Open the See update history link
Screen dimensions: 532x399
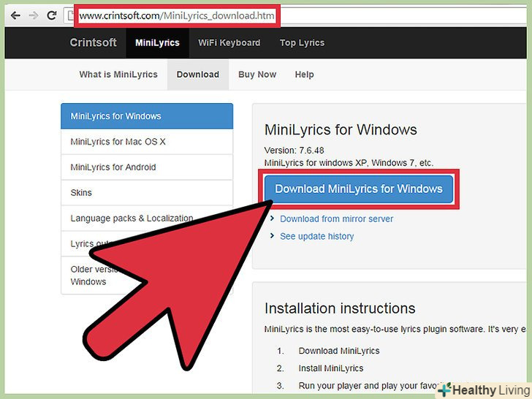coord(316,236)
